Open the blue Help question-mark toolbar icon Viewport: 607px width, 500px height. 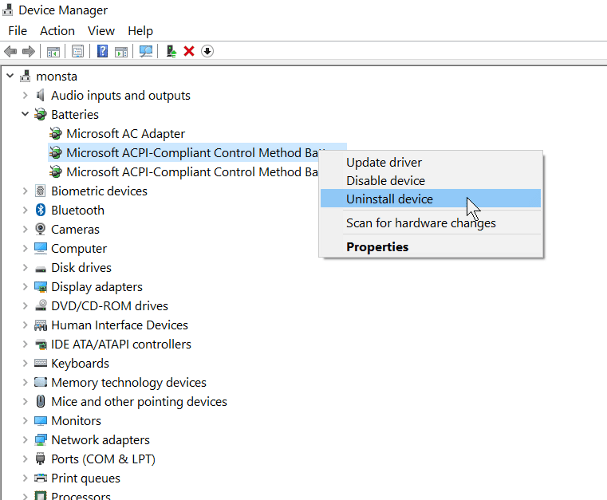tap(102, 51)
